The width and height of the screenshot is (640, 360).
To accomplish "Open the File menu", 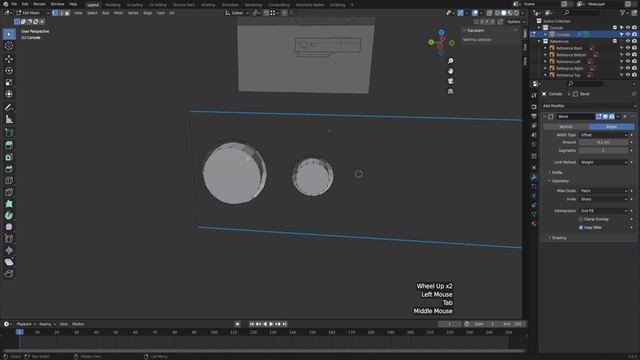I will coord(14,4).
